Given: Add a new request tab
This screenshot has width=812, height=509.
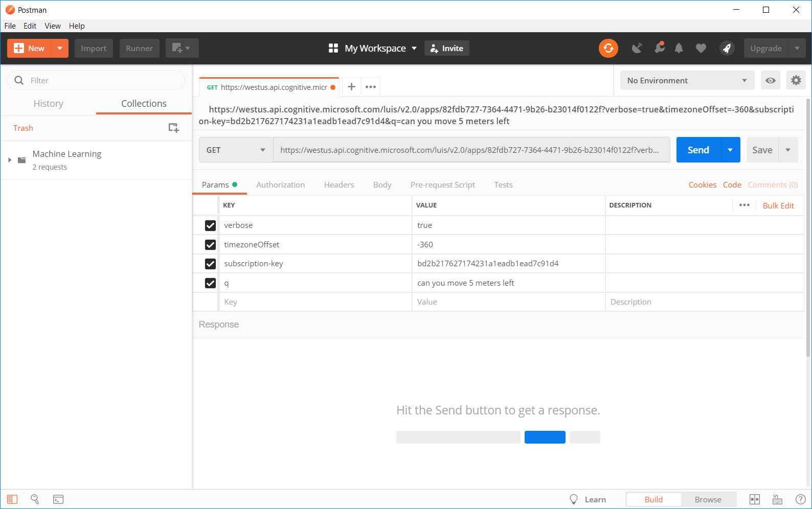Looking at the screenshot, I should click(351, 87).
